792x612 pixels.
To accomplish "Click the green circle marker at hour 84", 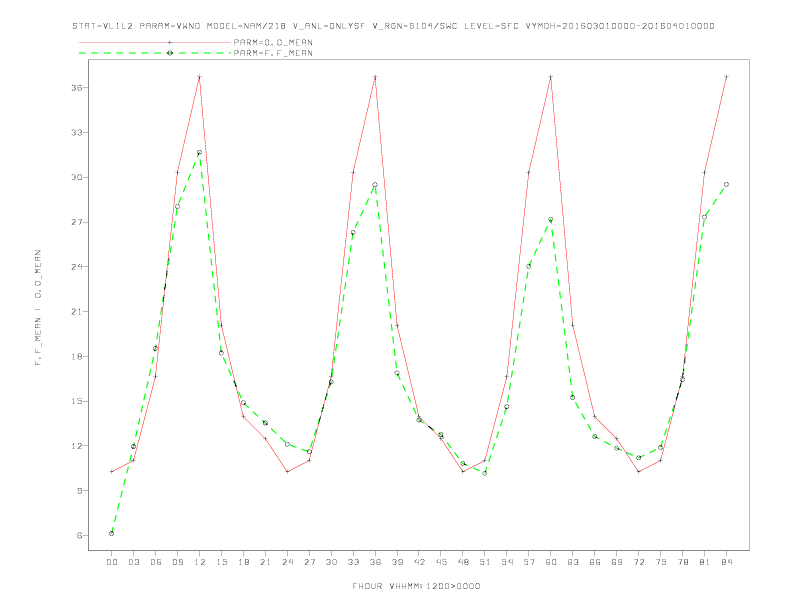I will click(727, 185).
